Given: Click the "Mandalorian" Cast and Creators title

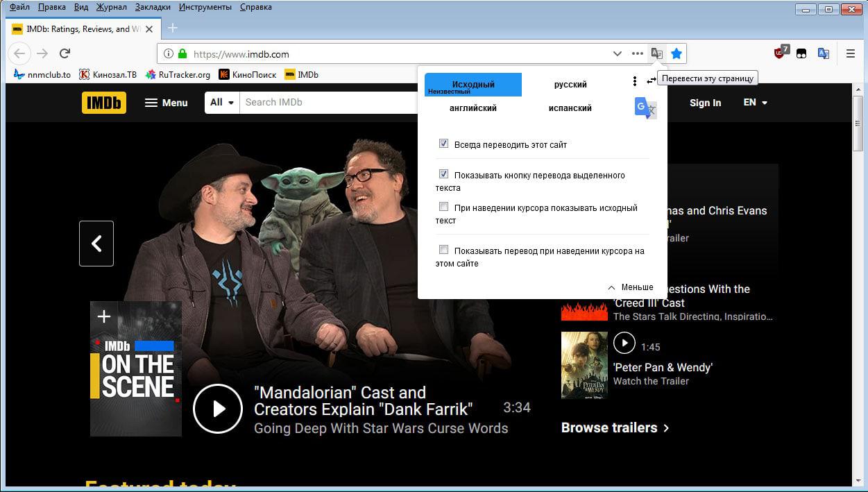Looking at the screenshot, I should pyautogui.click(x=364, y=400).
